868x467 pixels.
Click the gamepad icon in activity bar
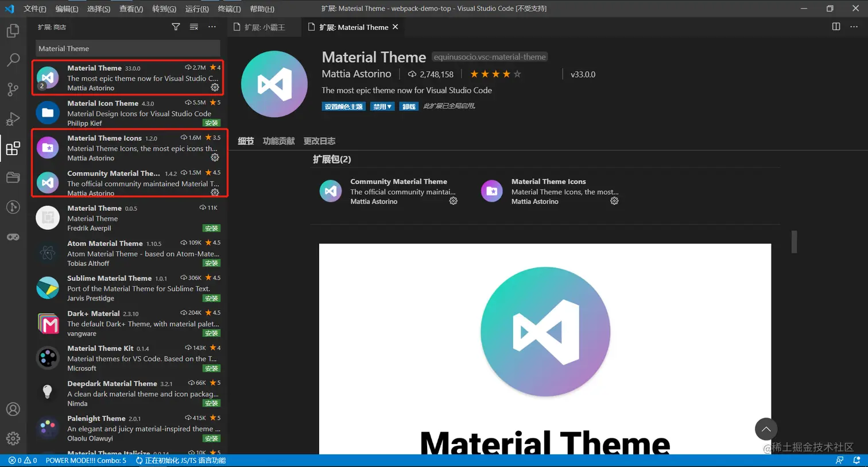[13, 237]
